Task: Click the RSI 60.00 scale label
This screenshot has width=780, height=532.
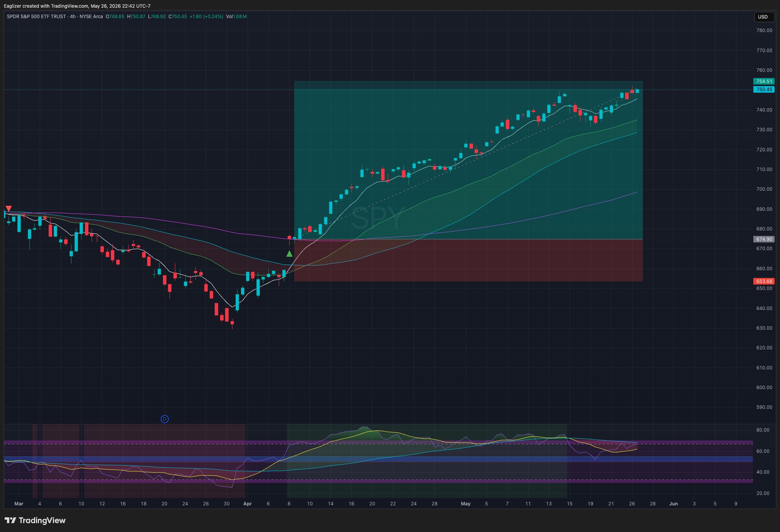Action: click(763, 451)
